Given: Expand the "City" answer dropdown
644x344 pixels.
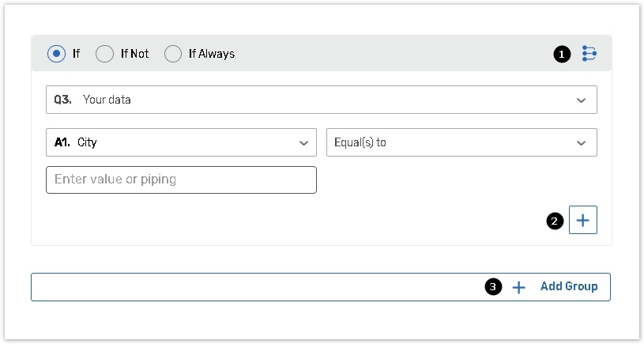Looking at the screenshot, I should coord(181,142).
